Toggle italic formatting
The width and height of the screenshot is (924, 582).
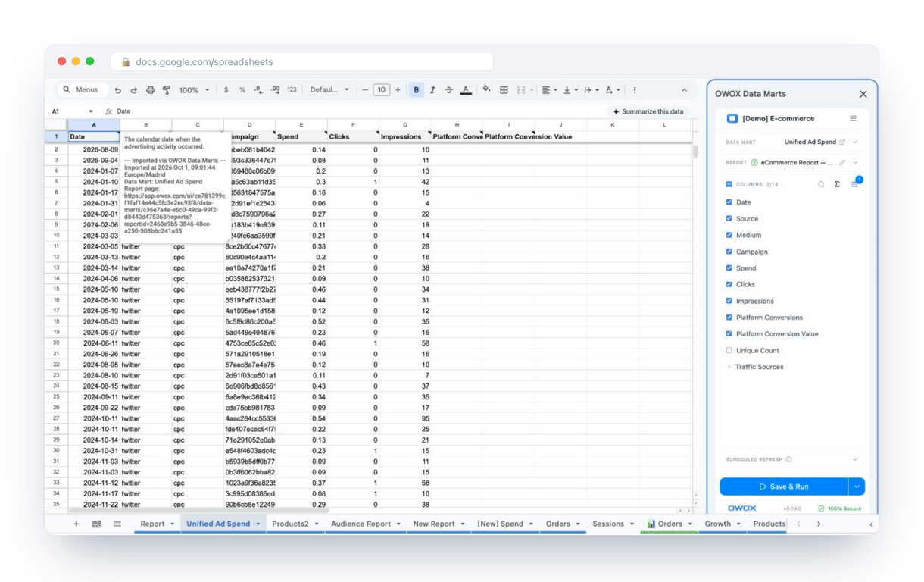point(432,90)
